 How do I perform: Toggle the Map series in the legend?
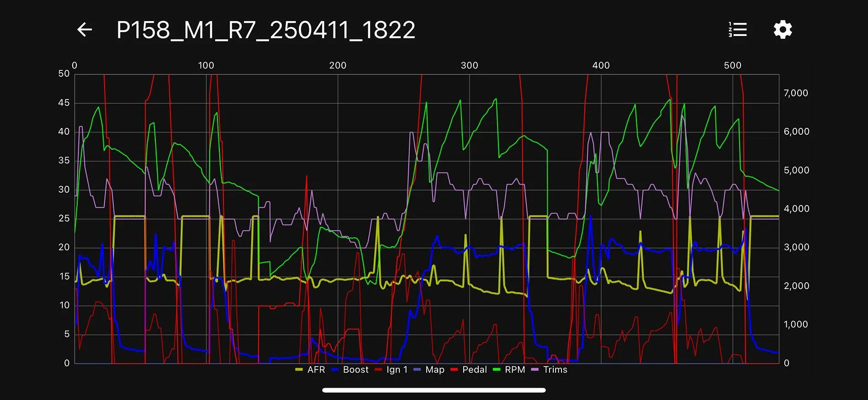(x=429, y=369)
